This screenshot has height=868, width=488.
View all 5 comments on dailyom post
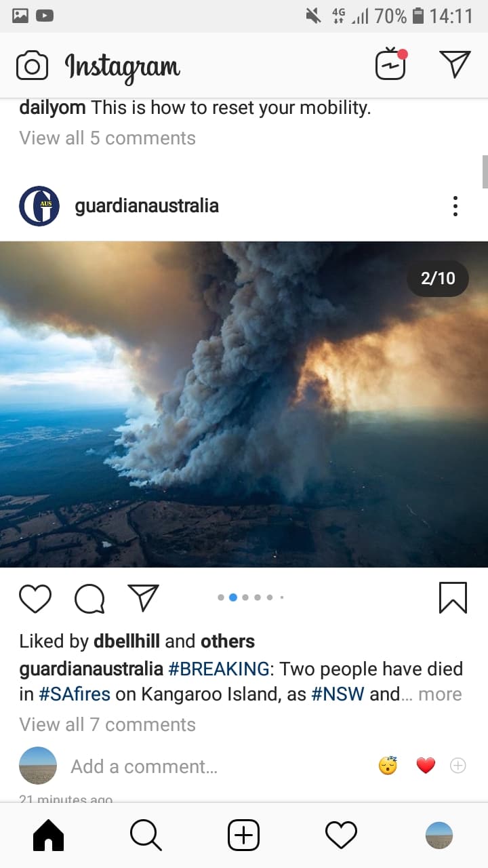107,138
